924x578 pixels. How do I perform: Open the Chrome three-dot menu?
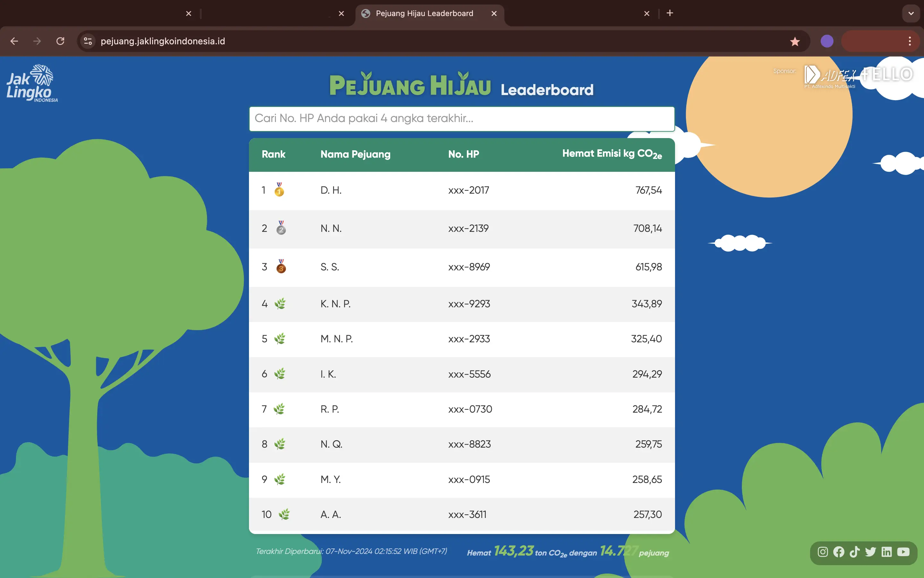coord(910,41)
